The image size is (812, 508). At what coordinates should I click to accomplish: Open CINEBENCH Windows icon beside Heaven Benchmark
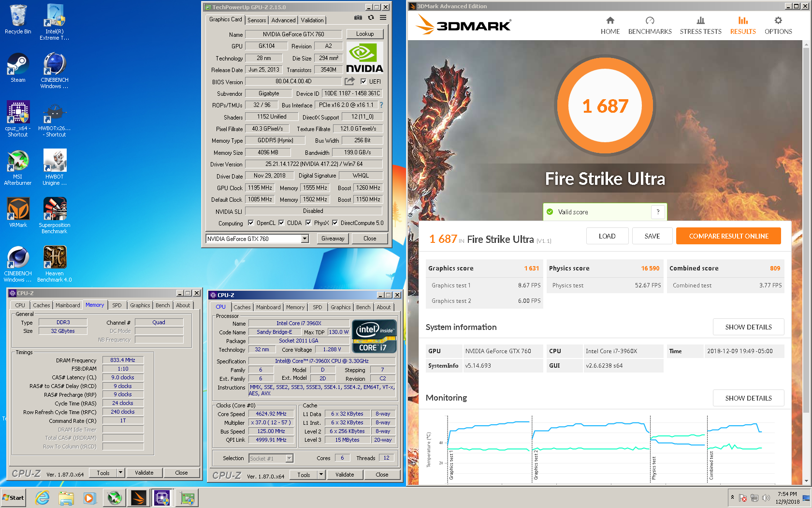coord(18,264)
